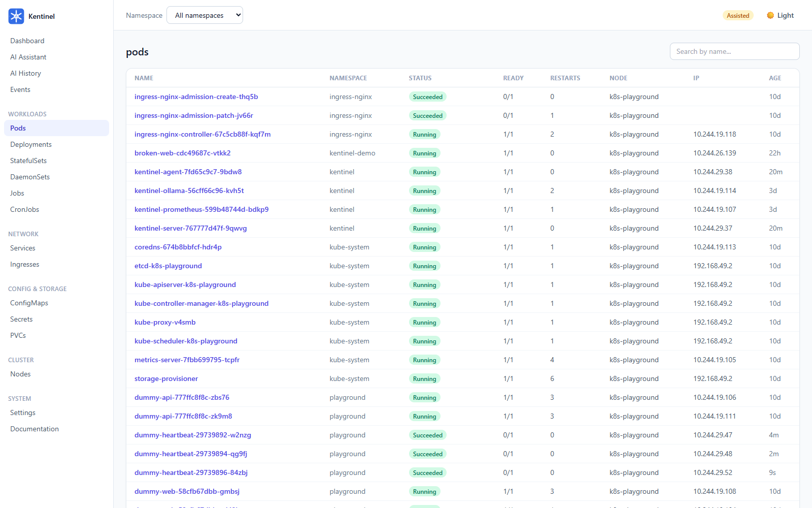Open pod dummy-web-58cfb67dbb-gmbsj
The image size is (812, 508).
click(187, 491)
